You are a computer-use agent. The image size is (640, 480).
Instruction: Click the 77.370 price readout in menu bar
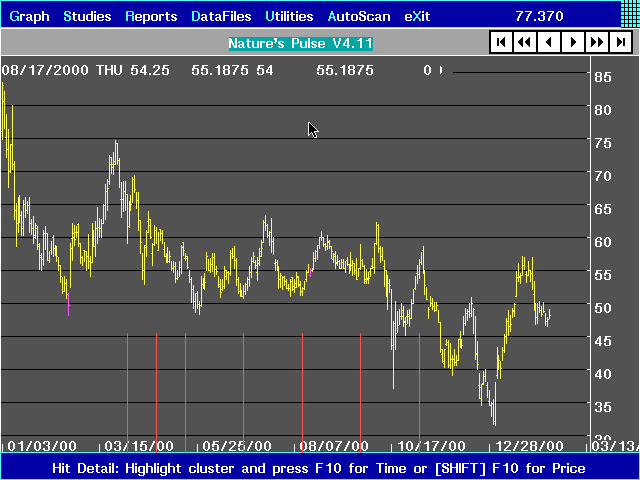point(538,17)
